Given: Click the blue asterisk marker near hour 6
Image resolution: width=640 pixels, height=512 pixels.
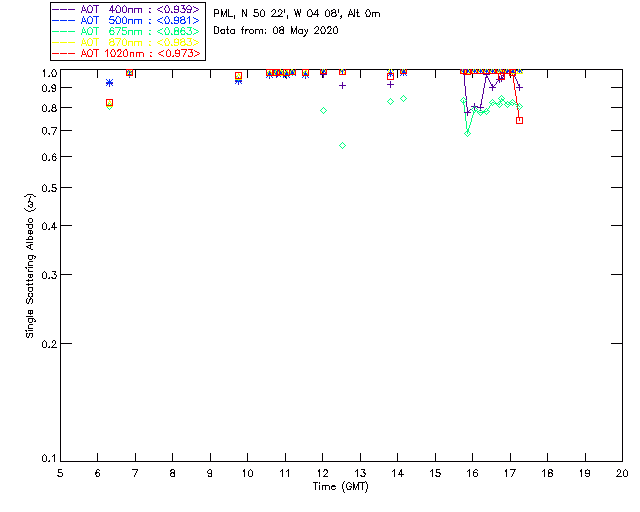Looking at the screenshot, I should pos(109,83).
